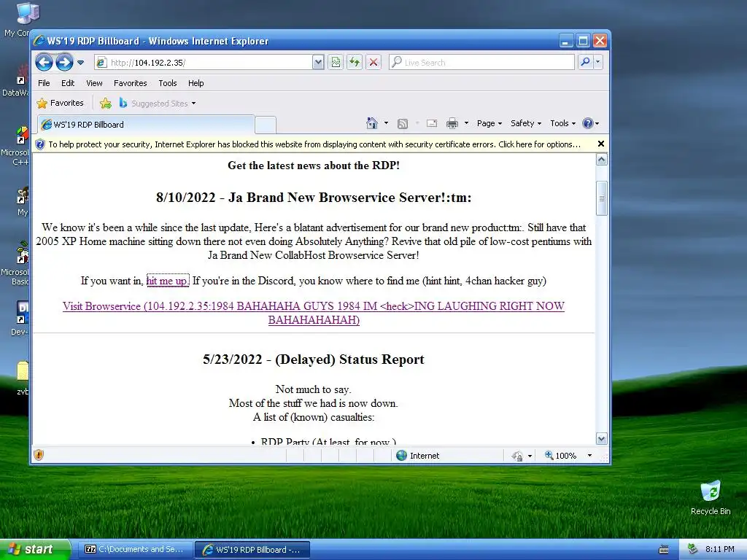747x560 pixels.
Task: Click the system tray network icon
Action: pyautogui.click(x=693, y=549)
